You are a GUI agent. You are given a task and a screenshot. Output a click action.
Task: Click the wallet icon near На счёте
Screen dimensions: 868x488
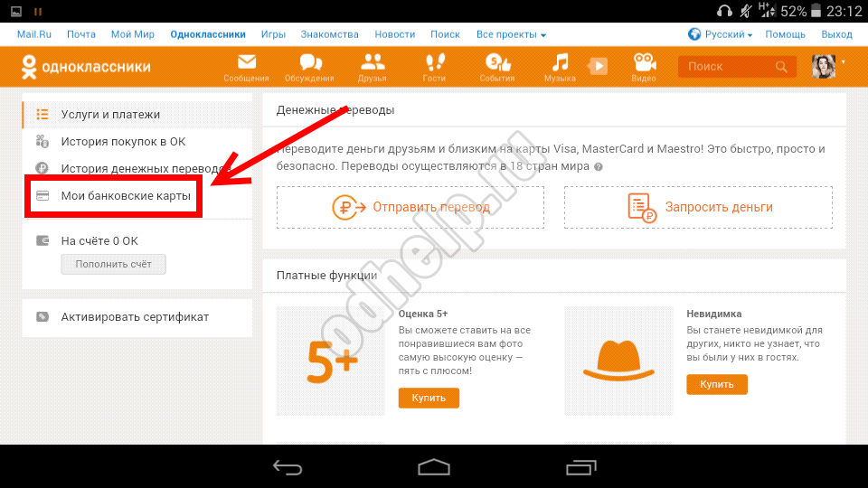pos(42,240)
